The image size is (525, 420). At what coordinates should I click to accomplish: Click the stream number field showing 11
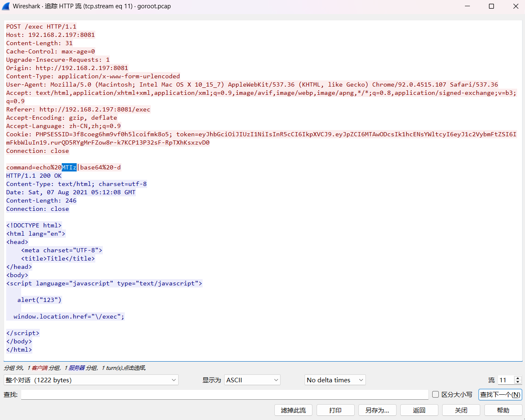click(x=505, y=380)
